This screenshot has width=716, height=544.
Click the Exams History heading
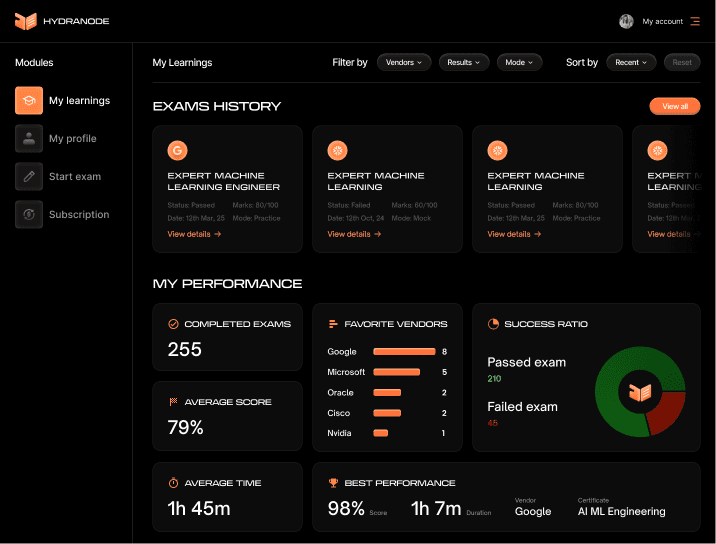[216, 106]
